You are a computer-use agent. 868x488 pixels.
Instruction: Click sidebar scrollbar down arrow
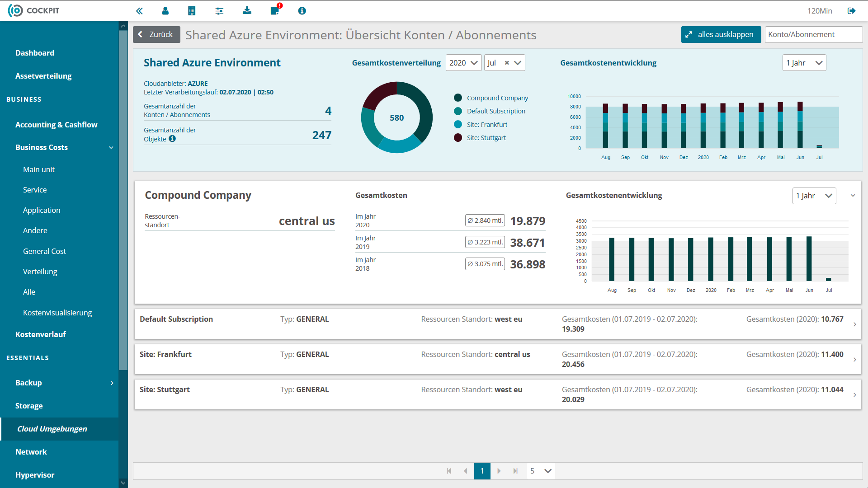click(x=123, y=483)
